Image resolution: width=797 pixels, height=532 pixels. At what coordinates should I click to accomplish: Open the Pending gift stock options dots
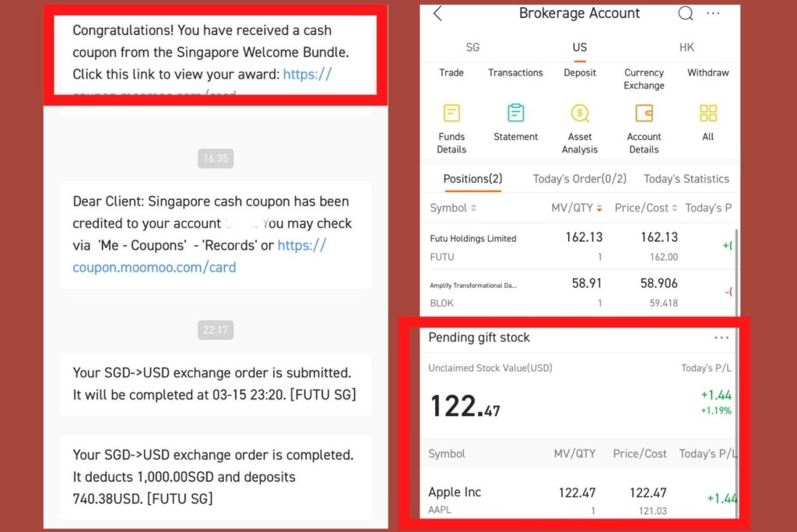pyautogui.click(x=722, y=338)
